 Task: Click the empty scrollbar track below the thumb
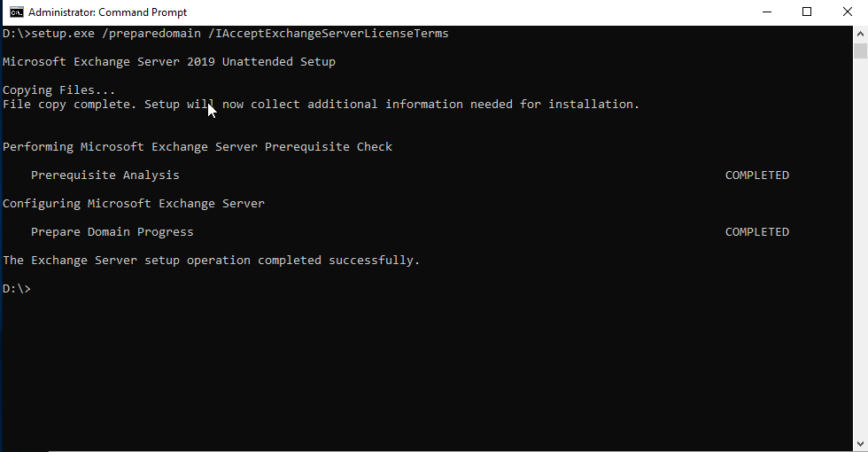point(860,246)
